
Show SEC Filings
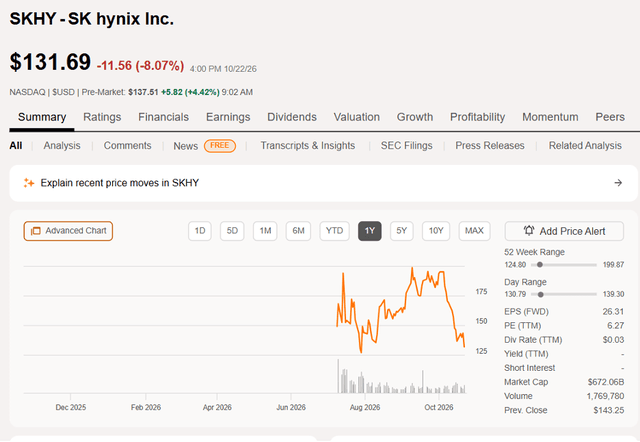click(407, 146)
